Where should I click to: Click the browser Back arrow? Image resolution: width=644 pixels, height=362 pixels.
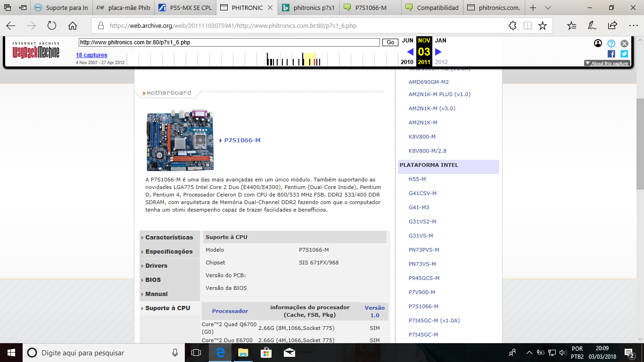point(10,26)
